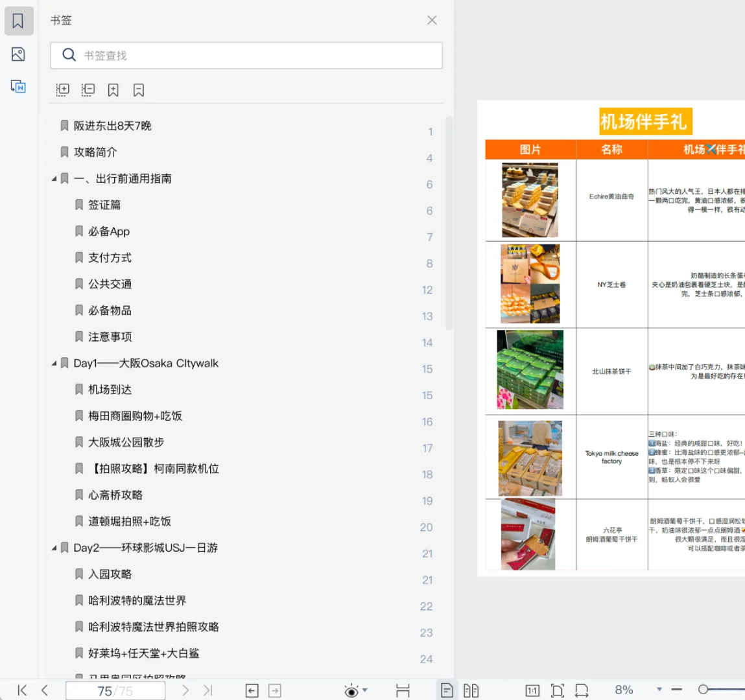Click the Echire黄油曲奇 product photo
Image resolution: width=745 pixels, height=700 pixels.
pyautogui.click(x=530, y=200)
